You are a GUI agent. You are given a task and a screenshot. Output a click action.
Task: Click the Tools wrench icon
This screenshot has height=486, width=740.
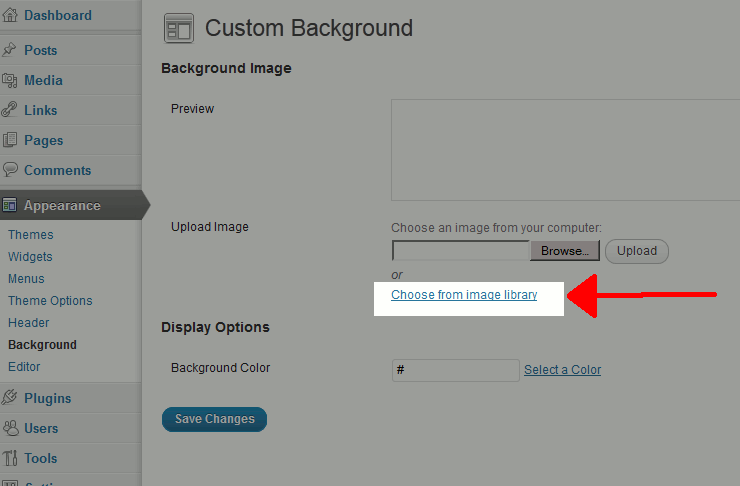pos(9,458)
